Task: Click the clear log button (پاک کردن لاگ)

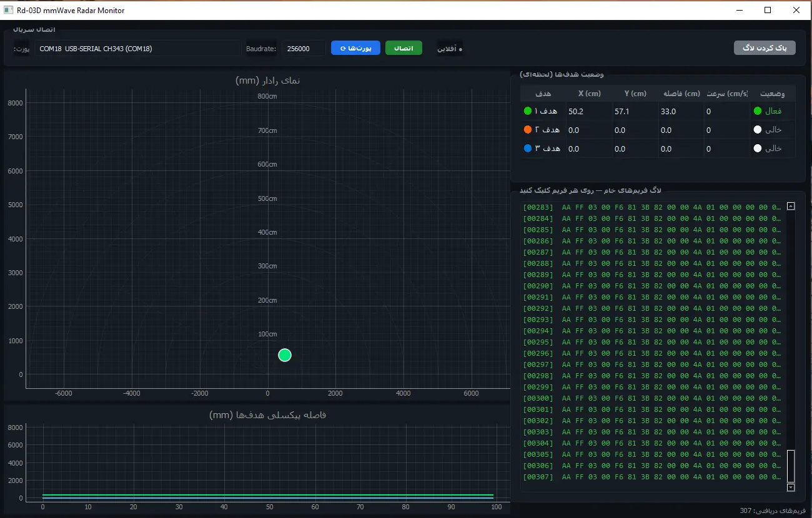Action: (765, 48)
